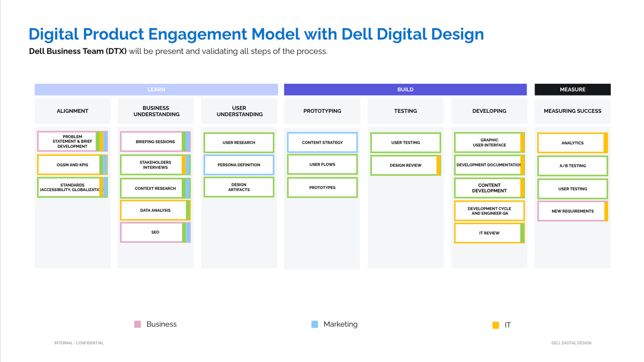Select the "PROTOTYPES" card

tap(322, 187)
